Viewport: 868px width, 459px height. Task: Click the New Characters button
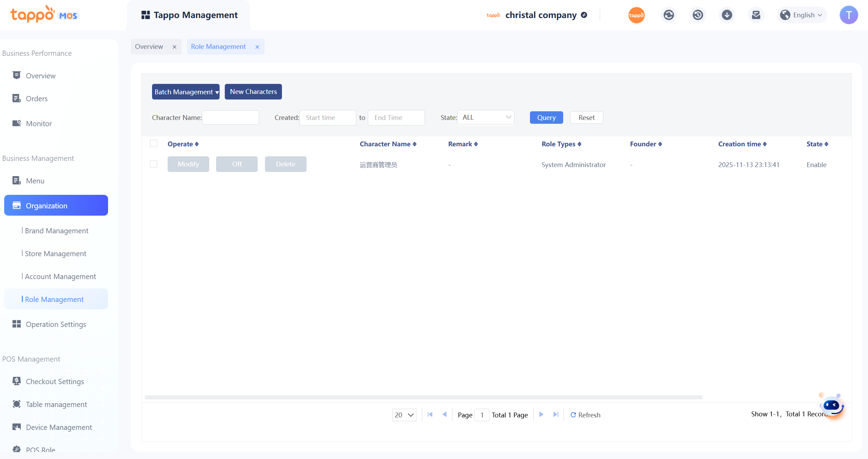(x=253, y=92)
